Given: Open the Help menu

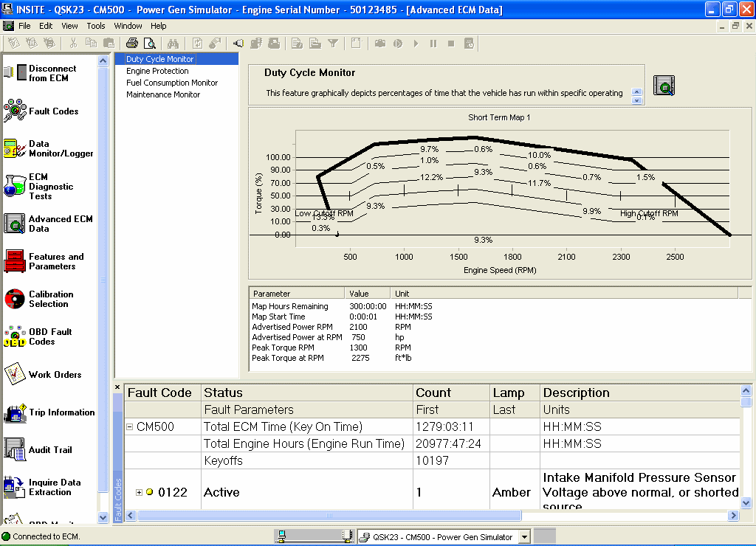Looking at the screenshot, I should pos(158,26).
